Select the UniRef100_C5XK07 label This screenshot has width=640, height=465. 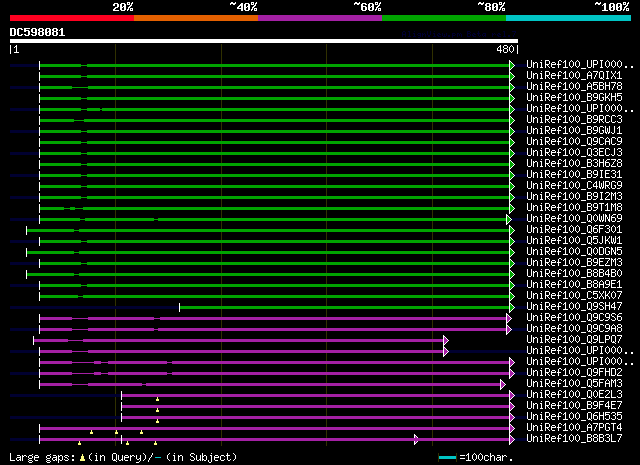(574, 296)
